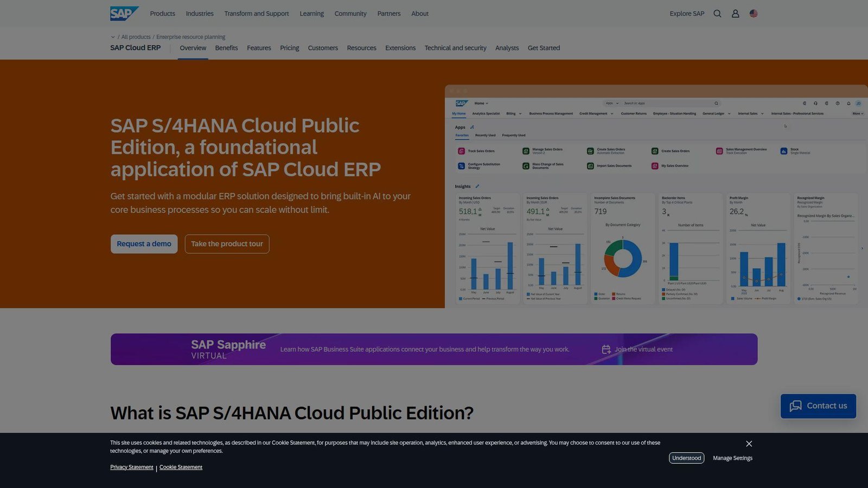The width and height of the screenshot is (868, 488).
Task: Open the user account profile icon
Action: 735,14
